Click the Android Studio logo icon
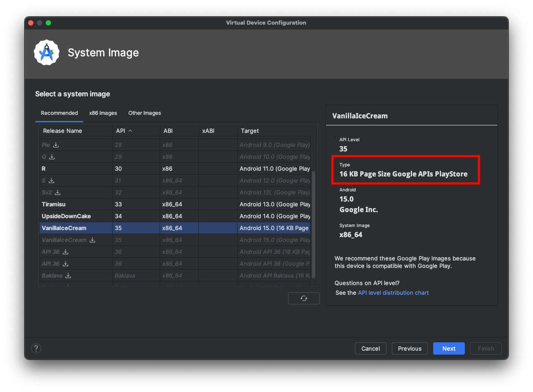This screenshot has width=533, height=392. 47,52
